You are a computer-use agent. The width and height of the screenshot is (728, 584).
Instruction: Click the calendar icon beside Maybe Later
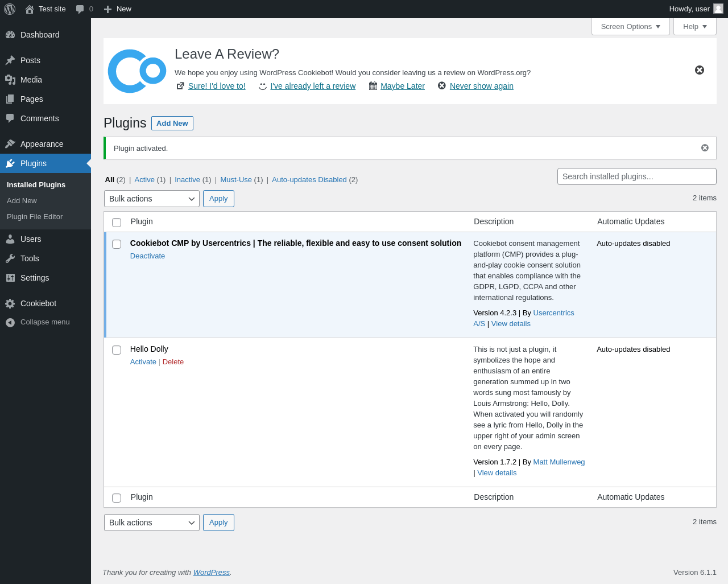tap(373, 86)
